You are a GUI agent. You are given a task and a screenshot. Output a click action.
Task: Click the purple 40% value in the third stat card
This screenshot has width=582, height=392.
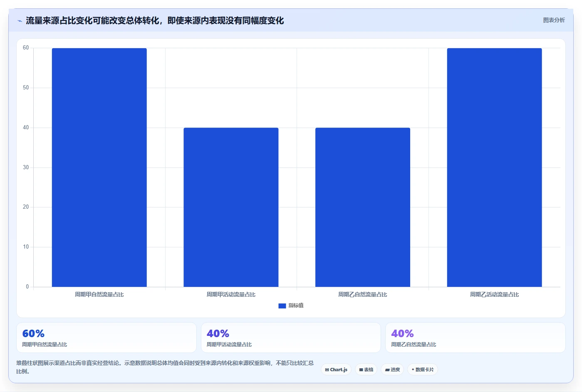402,333
